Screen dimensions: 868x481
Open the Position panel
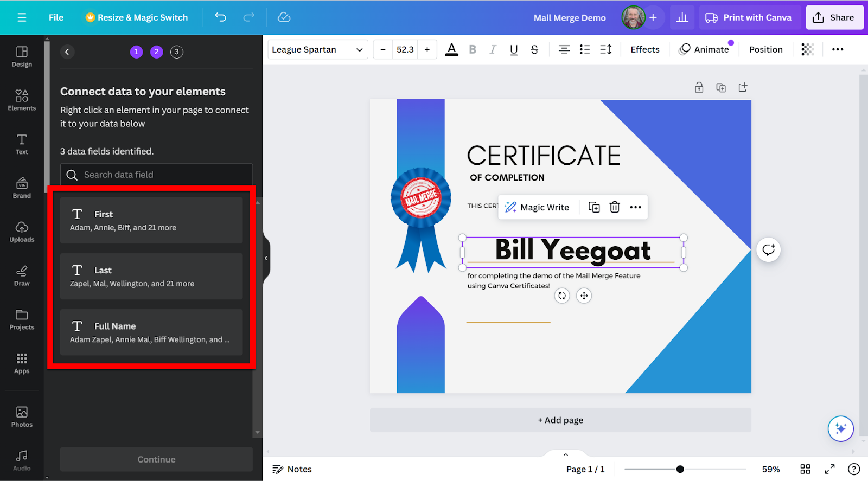(x=765, y=49)
